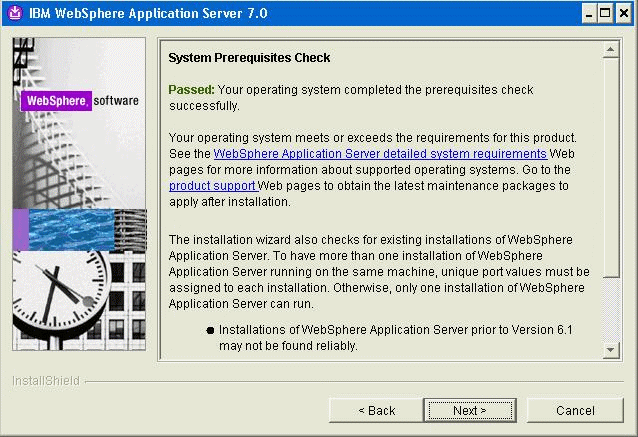Click the green Passed status text
Image resolution: width=638 pixels, height=437 pixels.
coord(191,90)
